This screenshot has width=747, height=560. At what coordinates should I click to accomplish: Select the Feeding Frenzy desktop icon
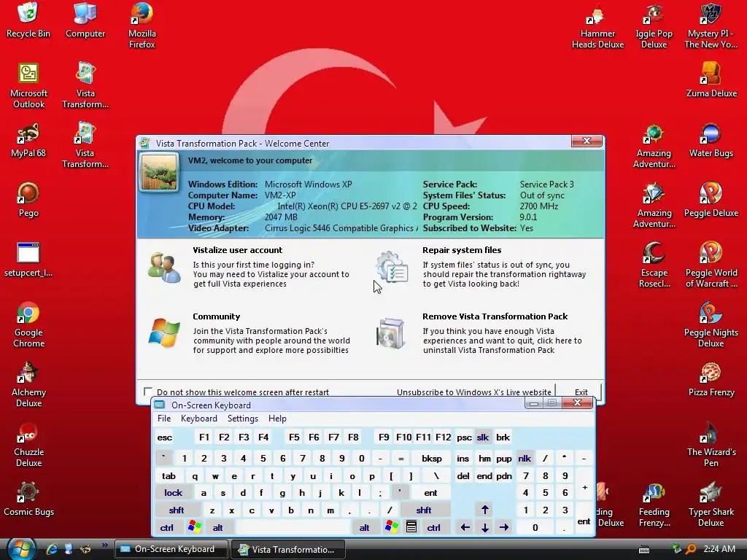[x=654, y=504]
